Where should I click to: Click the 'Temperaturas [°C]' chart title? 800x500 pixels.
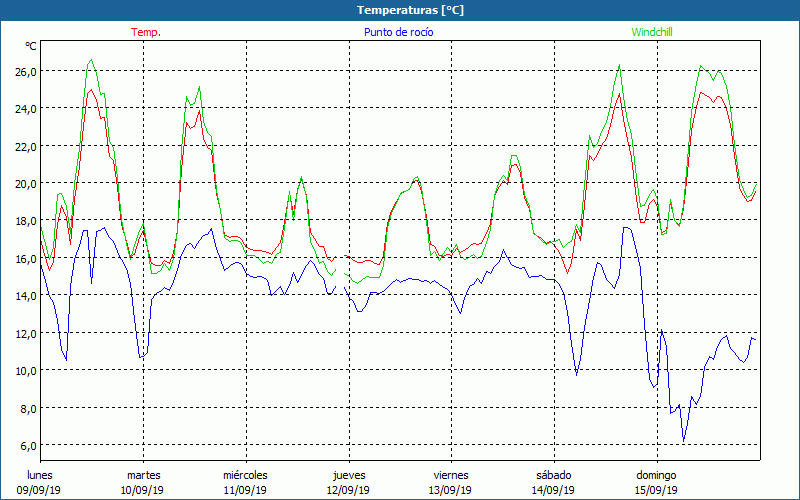click(x=410, y=10)
